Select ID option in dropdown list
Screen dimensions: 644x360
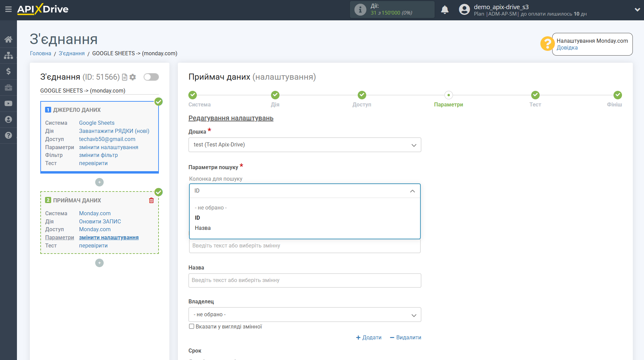198,218
